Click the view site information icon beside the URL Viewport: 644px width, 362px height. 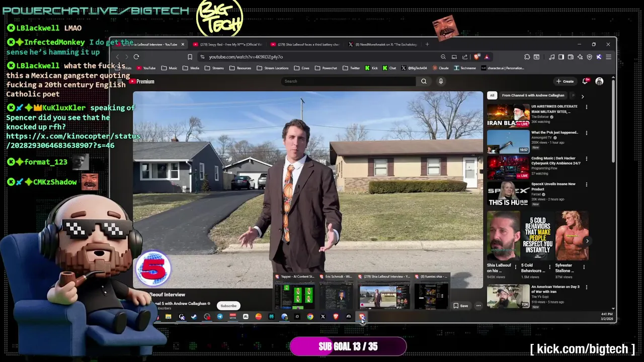(x=202, y=57)
